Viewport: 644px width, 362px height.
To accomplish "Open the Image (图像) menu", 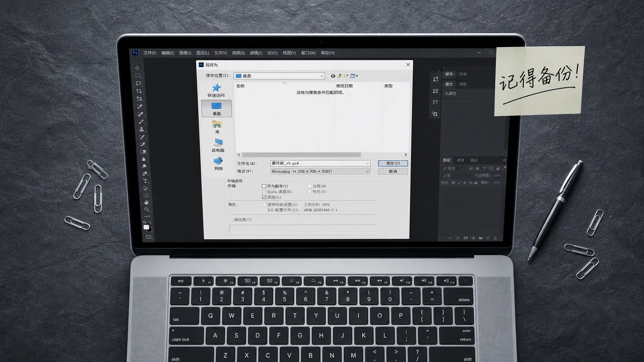I will click(185, 53).
